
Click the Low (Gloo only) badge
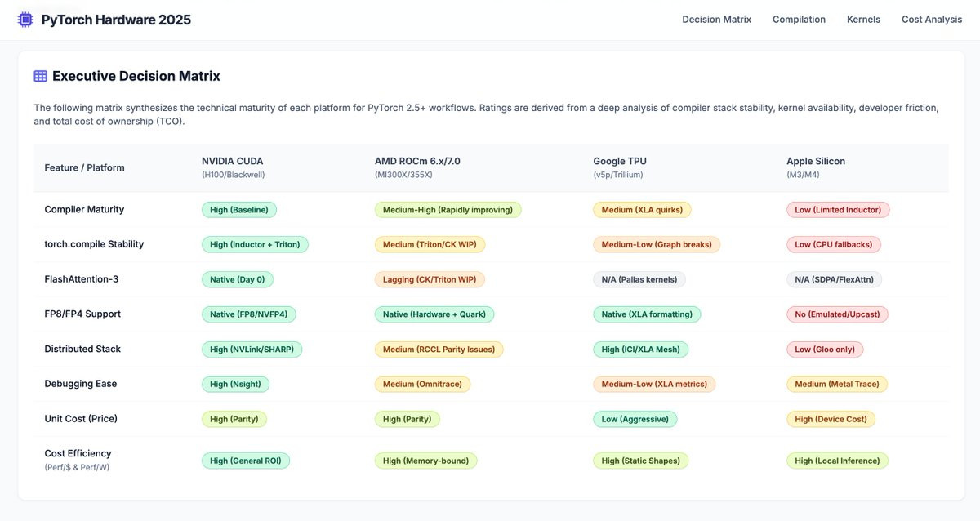(825, 350)
